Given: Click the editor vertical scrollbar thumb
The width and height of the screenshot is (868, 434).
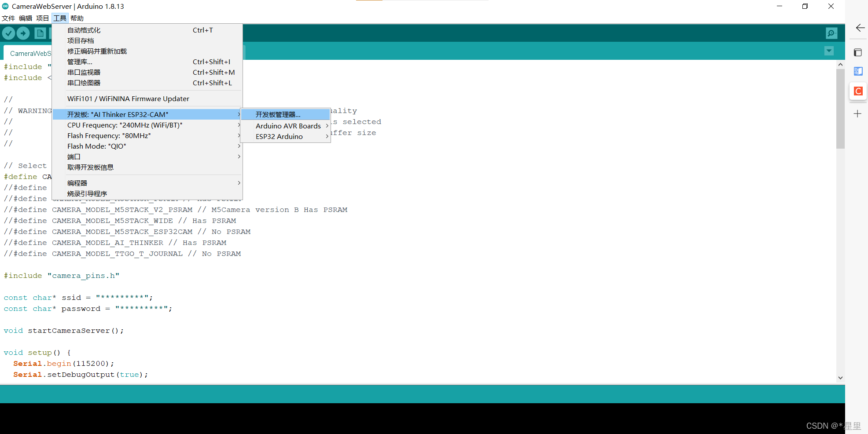Looking at the screenshot, I should 840,109.
